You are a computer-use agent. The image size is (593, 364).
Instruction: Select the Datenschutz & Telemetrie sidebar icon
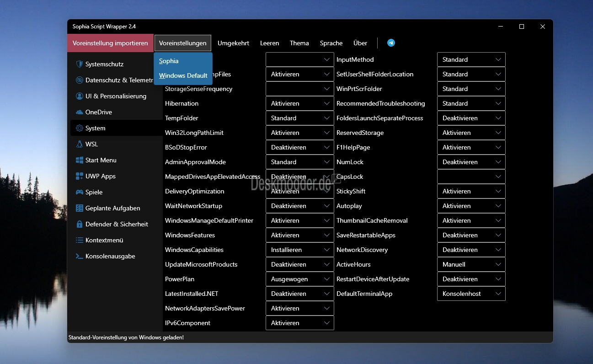click(x=80, y=80)
